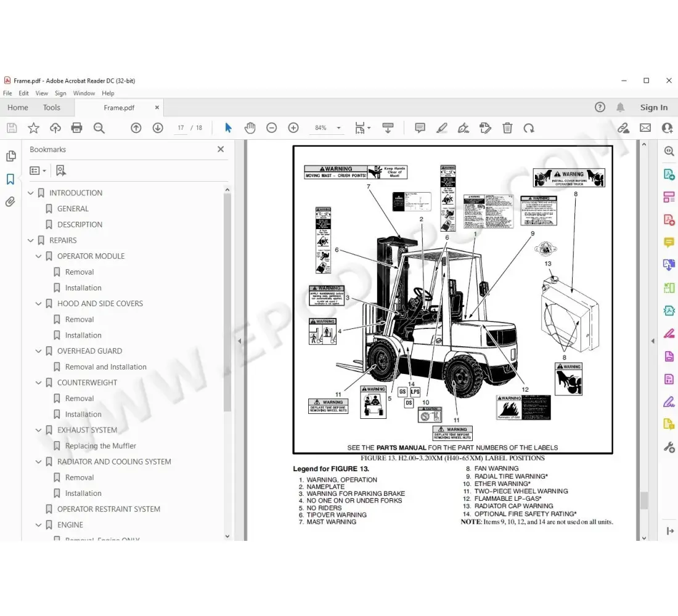Switch to the Tools tab
The width and height of the screenshot is (678, 616).
pos(52,107)
